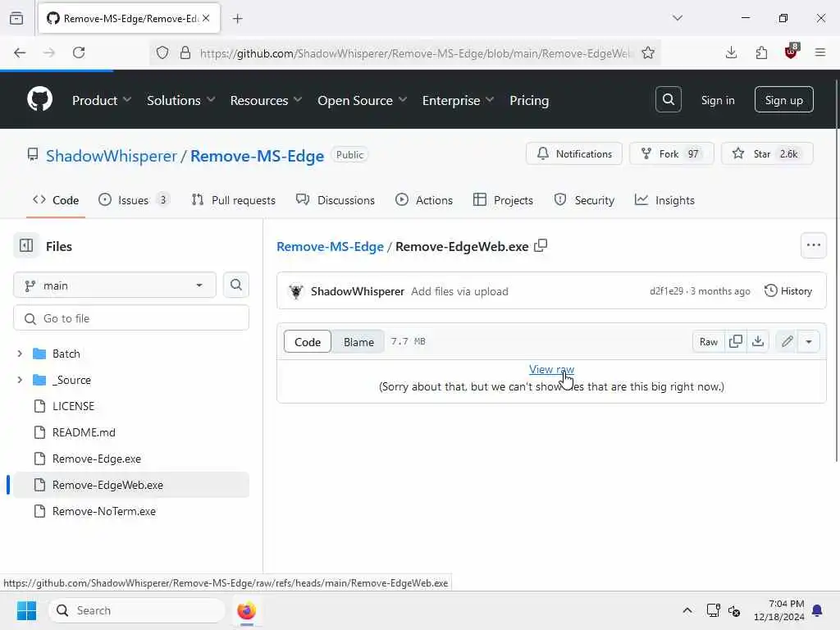Switch to the Blame view toggle
The height and width of the screenshot is (630, 840).
pyautogui.click(x=358, y=342)
